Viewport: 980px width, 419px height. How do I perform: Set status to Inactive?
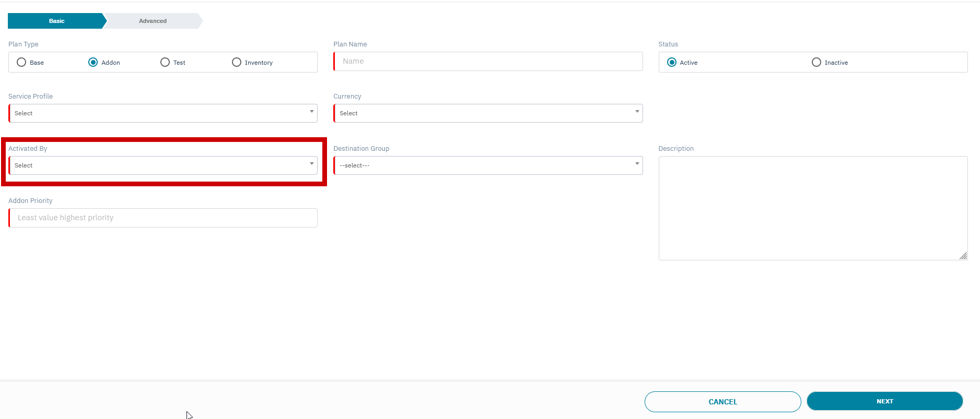click(816, 62)
